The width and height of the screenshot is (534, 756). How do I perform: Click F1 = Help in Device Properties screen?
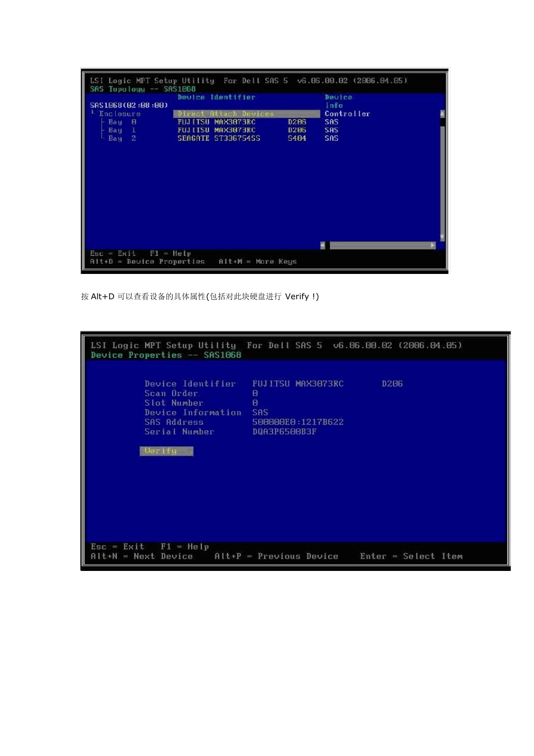pos(185,547)
